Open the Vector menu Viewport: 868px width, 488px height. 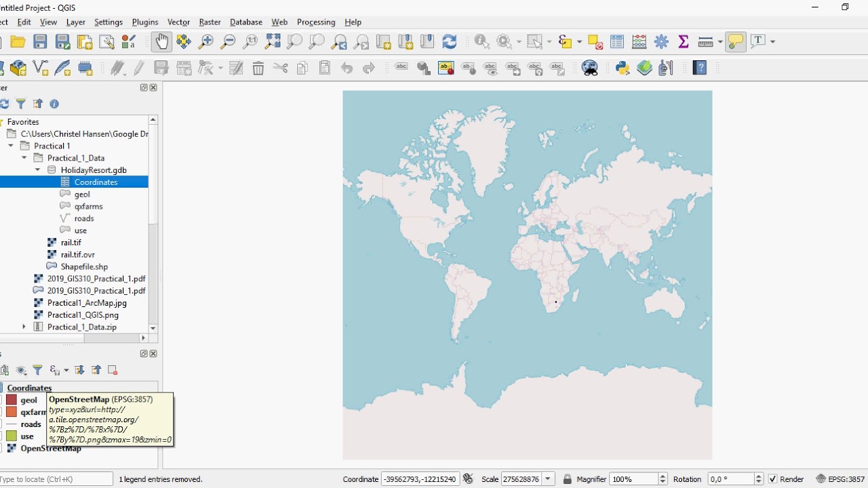178,22
